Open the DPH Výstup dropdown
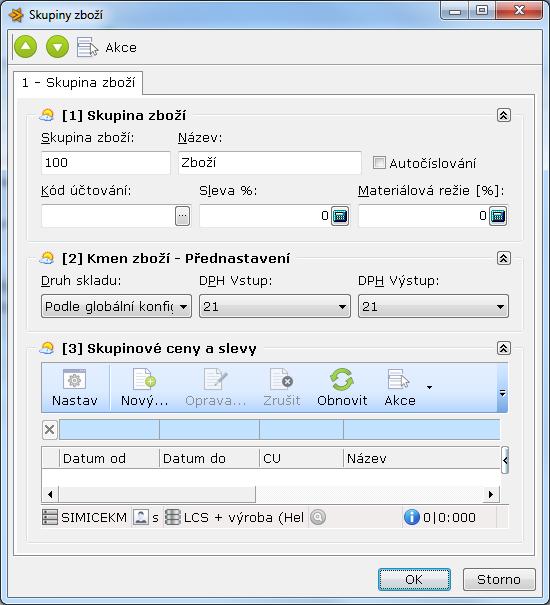The width and height of the screenshot is (550, 605). coord(433,306)
